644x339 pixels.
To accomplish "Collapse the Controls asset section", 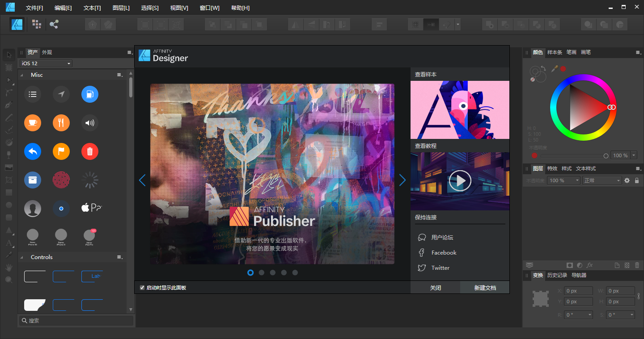I will (x=21, y=257).
